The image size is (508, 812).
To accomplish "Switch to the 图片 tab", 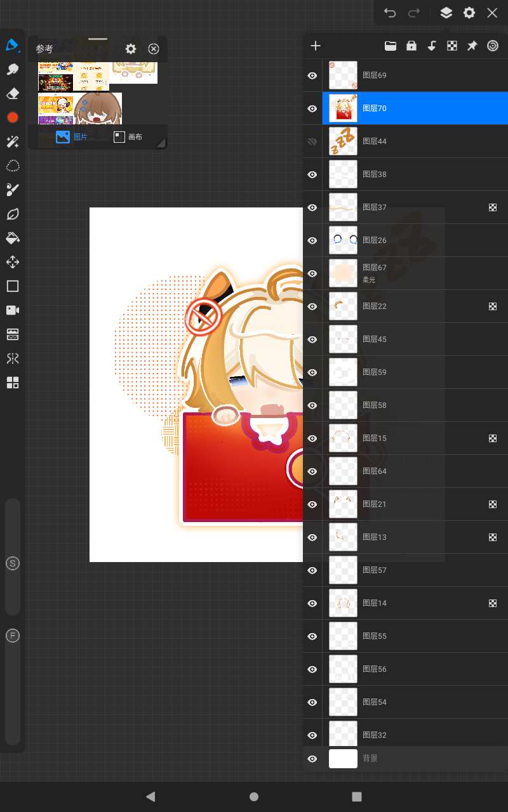I will [x=72, y=137].
